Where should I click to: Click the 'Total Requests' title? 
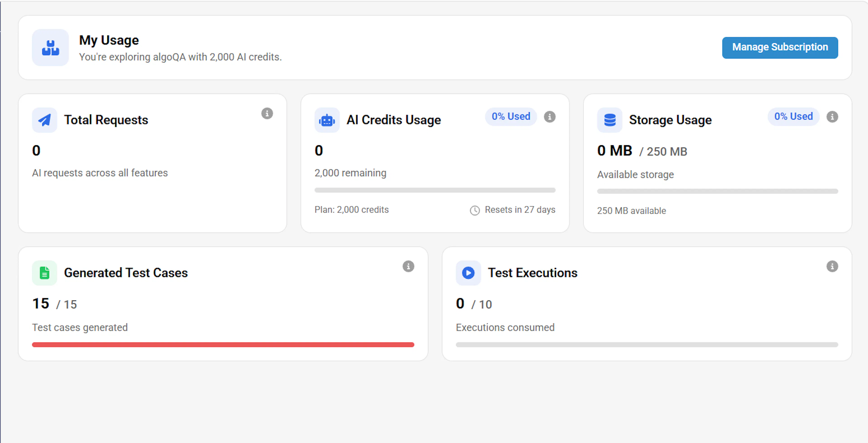[x=106, y=120]
